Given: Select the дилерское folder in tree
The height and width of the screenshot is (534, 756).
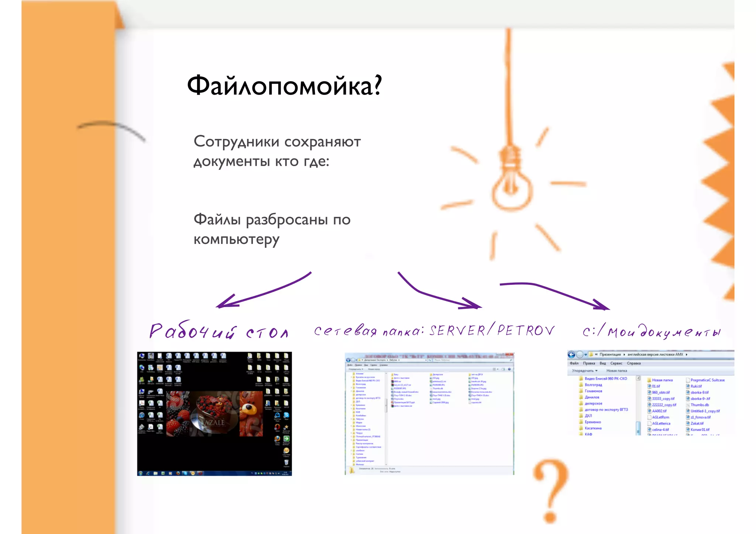Looking at the screenshot, I should coord(593,403).
